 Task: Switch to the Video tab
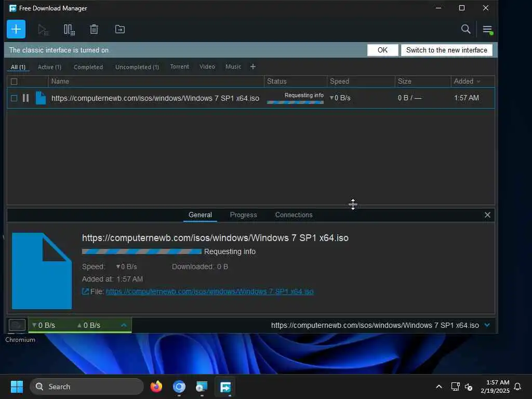[x=207, y=67]
